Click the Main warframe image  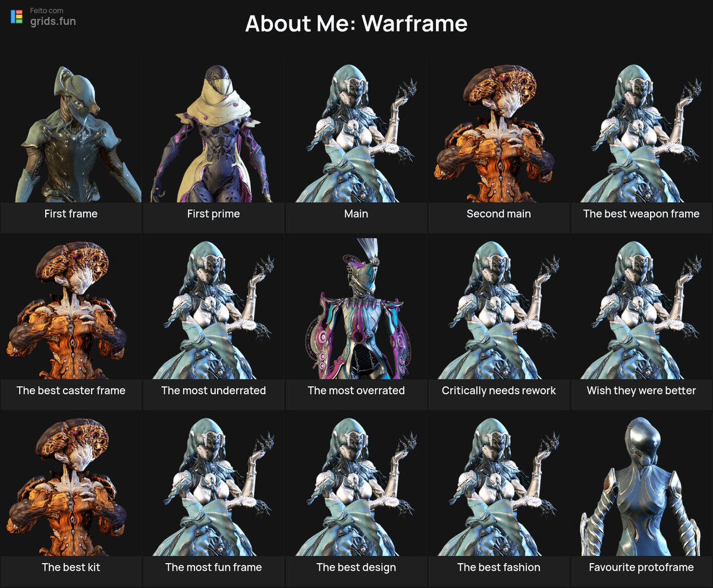click(356, 131)
